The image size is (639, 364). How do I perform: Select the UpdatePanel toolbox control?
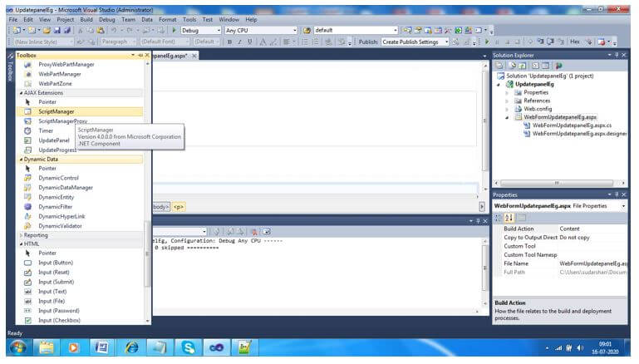[53, 140]
